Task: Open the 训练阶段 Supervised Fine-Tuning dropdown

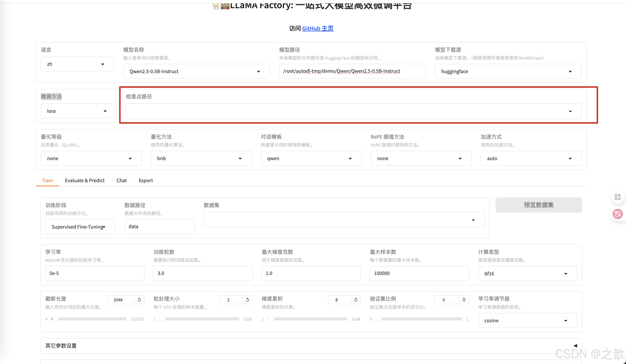Action: pos(80,227)
